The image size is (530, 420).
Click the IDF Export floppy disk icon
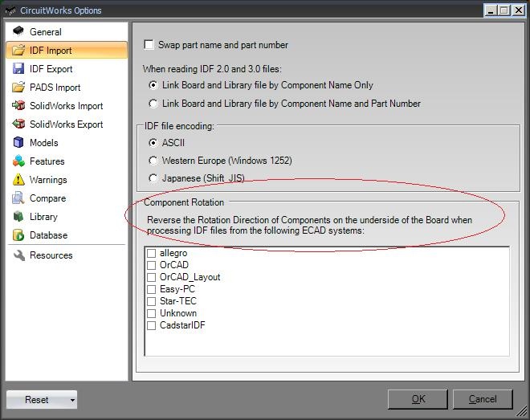[x=18, y=68]
